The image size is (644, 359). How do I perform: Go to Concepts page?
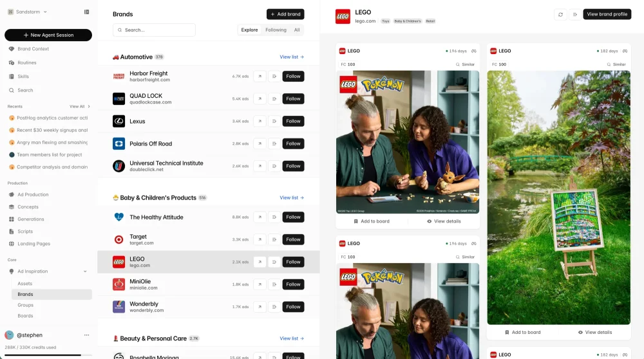[x=28, y=207]
